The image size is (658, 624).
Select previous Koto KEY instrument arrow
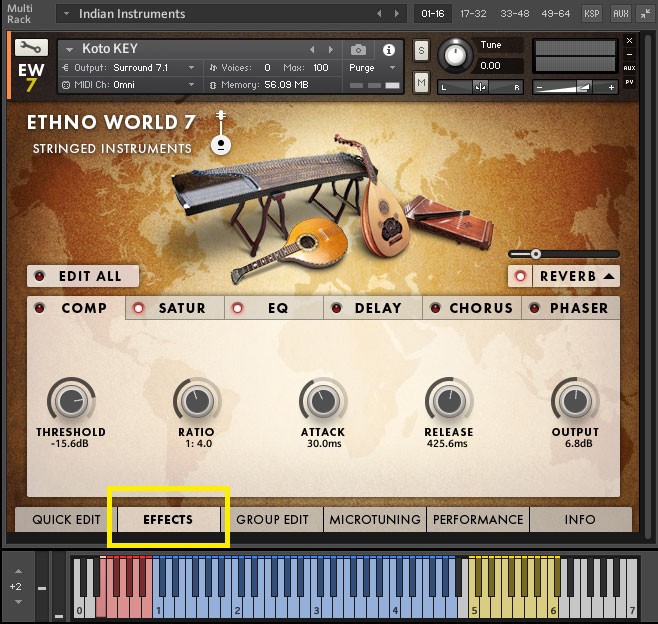pos(312,50)
